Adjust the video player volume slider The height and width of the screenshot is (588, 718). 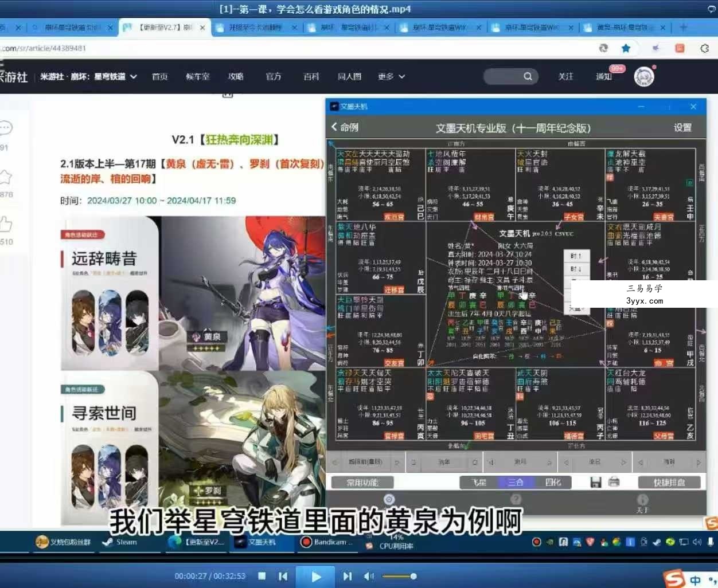click(399, 576)
